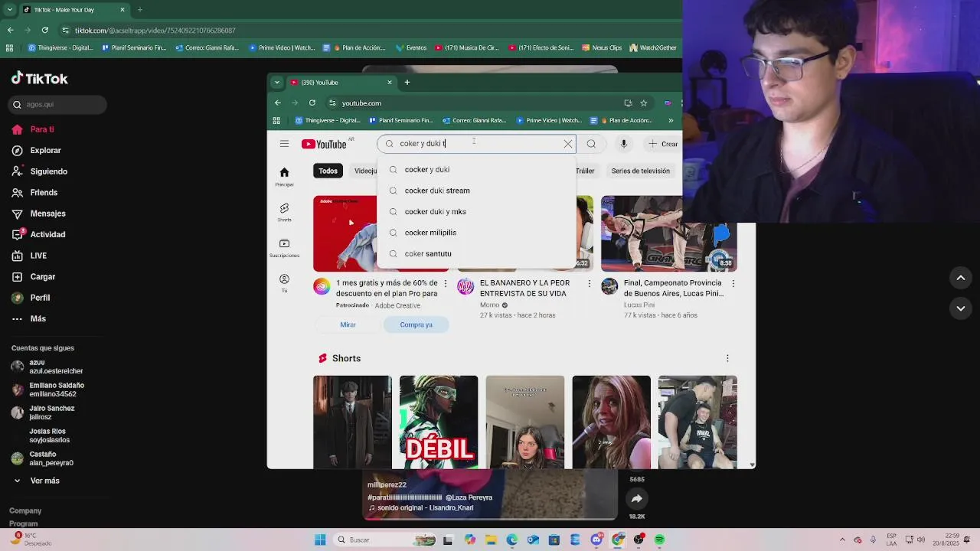The width and height of the screenshot is (980, 551).
Task: Open YouTube hamburger guide menu
Action: pos(284,144)
